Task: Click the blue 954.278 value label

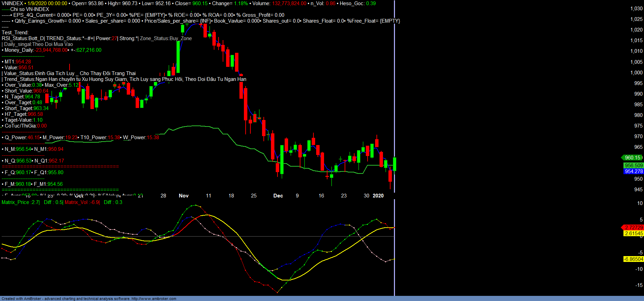Action: click(x=633, y=171)
